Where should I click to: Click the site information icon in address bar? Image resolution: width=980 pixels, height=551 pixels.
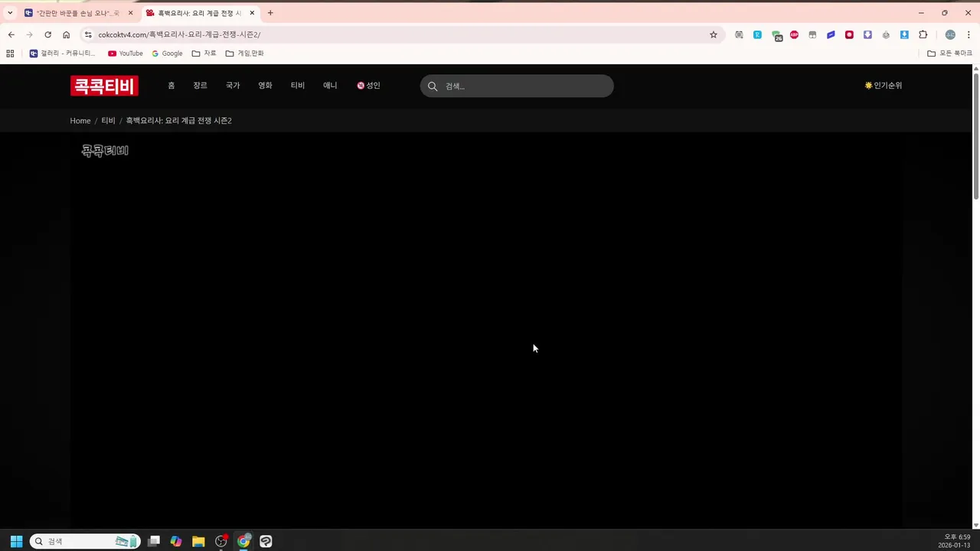point(88,34)
